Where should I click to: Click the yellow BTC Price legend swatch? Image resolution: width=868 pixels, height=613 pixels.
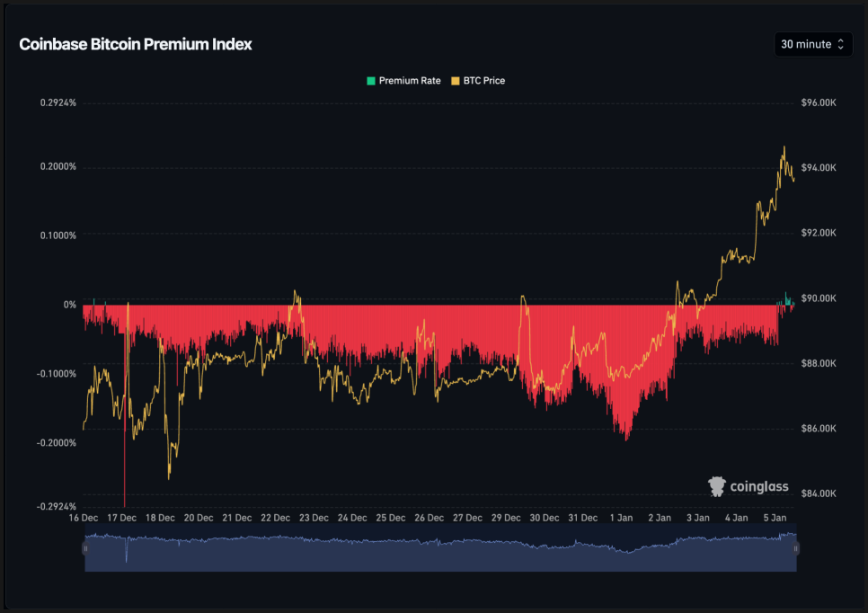click(455, 81)
